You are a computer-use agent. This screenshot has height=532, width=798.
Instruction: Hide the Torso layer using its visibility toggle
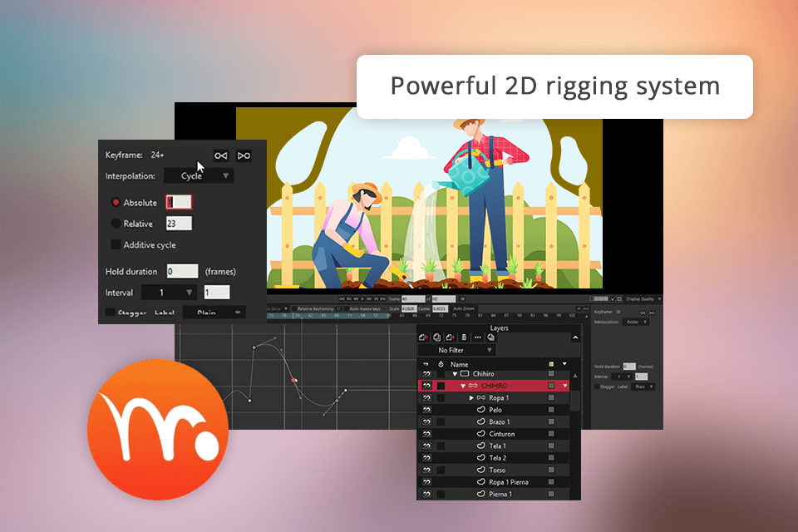[x=426, y=470]
